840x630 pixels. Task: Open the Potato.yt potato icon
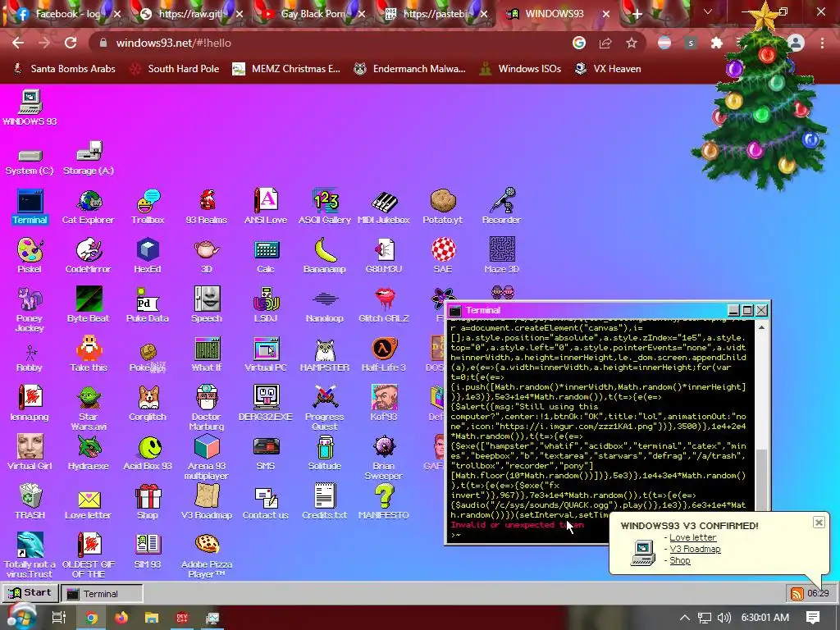[x=442, y=206]
